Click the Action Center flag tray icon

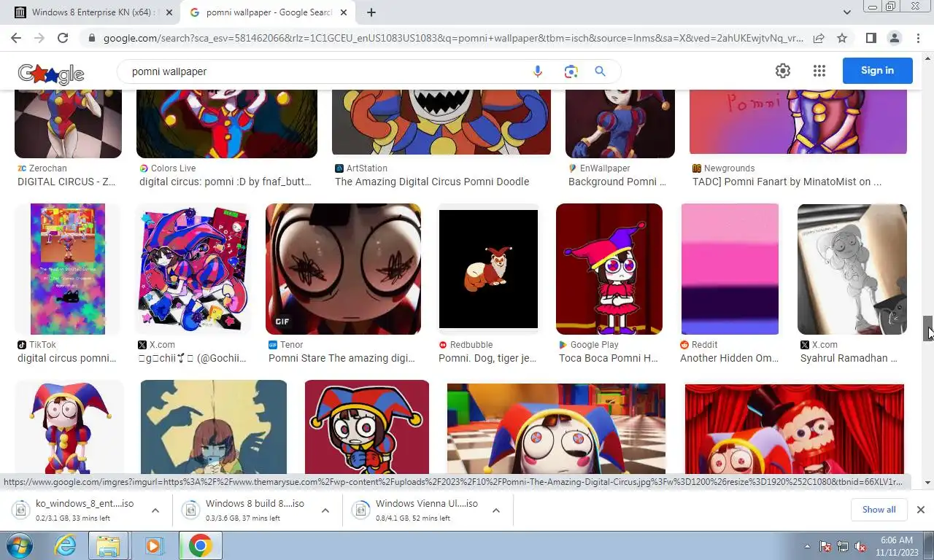click(825, 546)
